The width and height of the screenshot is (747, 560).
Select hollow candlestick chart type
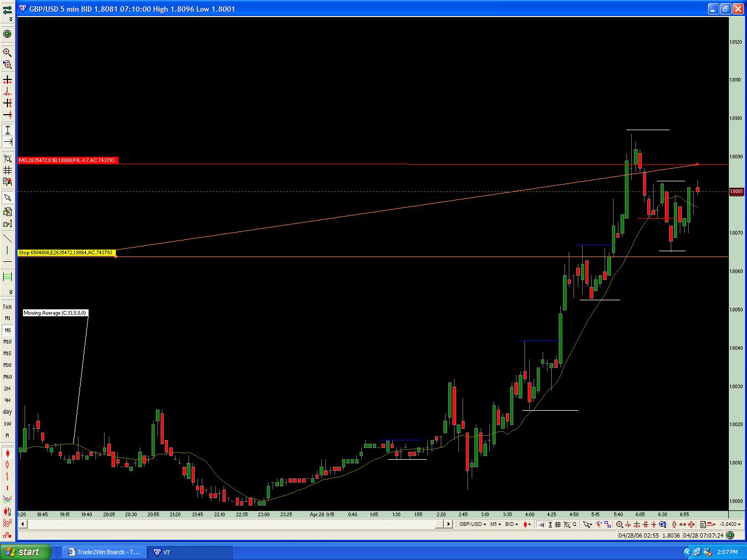pyautogui.click(x=7, y=464)
